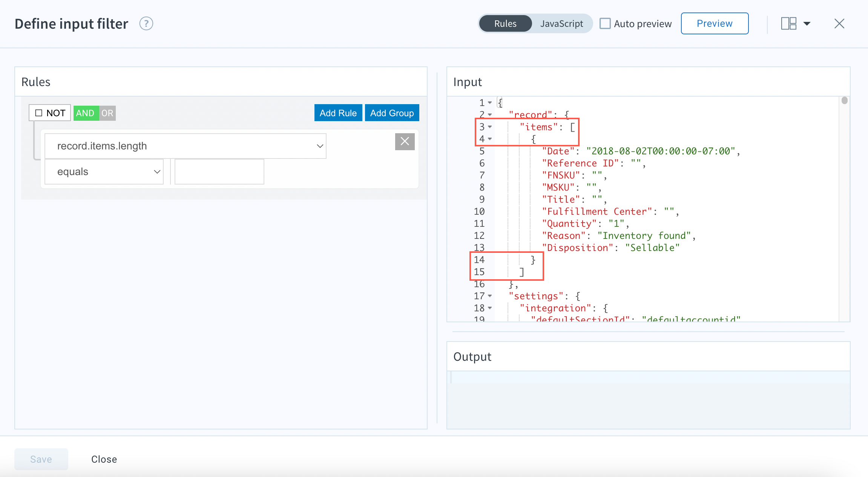Click the Input panel heading
The image size is (868, 477).
[x=468, y=82]
